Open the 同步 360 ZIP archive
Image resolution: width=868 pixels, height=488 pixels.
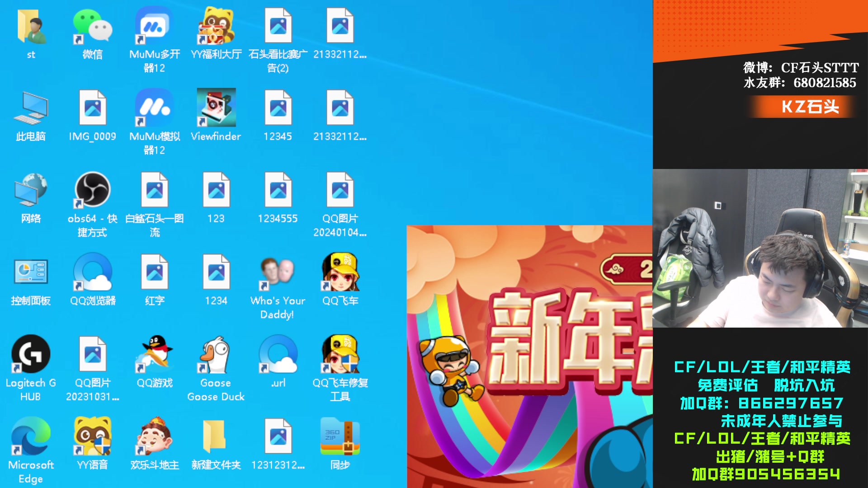click(x=340, y=437)
